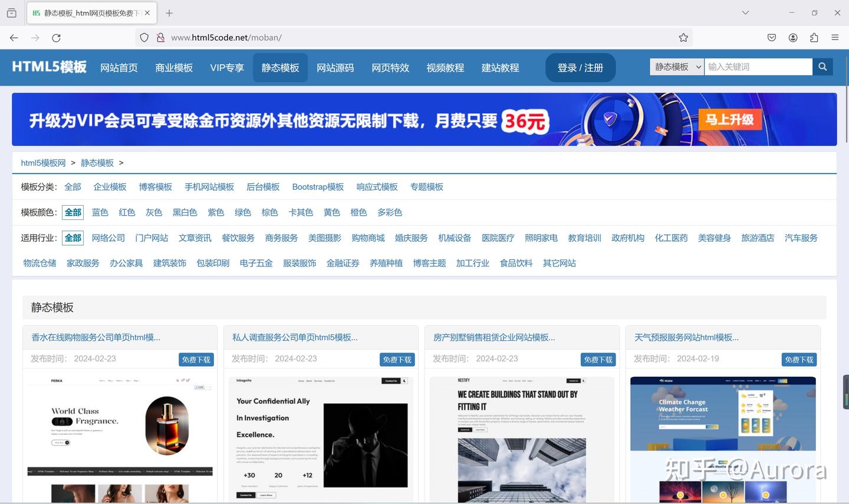The width and height of the screenshot is (849, 504).
Task: Click the tab list chevron near the tab bar
Action: click(745, 12)
